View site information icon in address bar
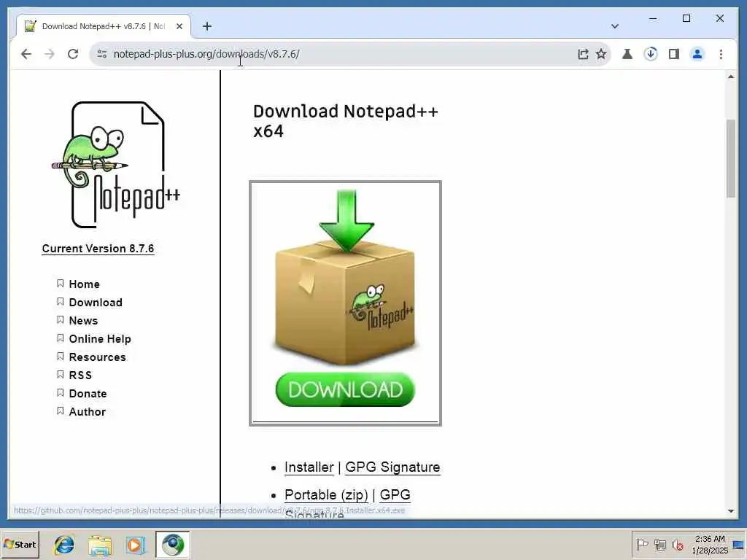Screen dimensions: 747x560 [102, 54]
